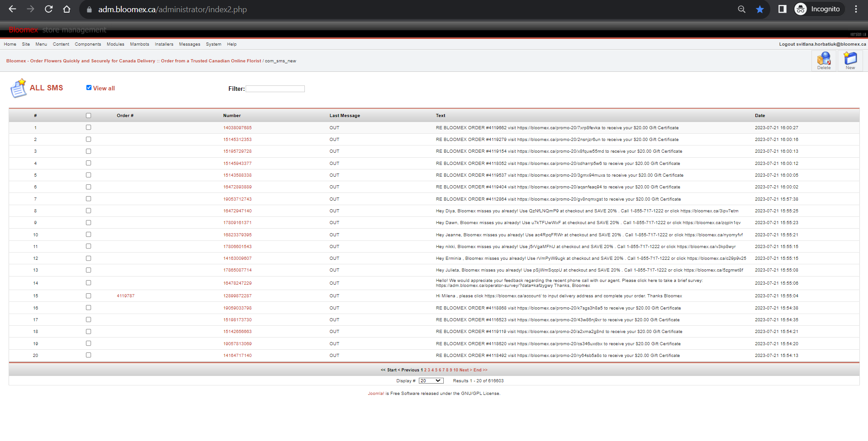This screenshot has width=868, height=441.
Task: Open the Modules menu
Action: [x=115, y=44]
